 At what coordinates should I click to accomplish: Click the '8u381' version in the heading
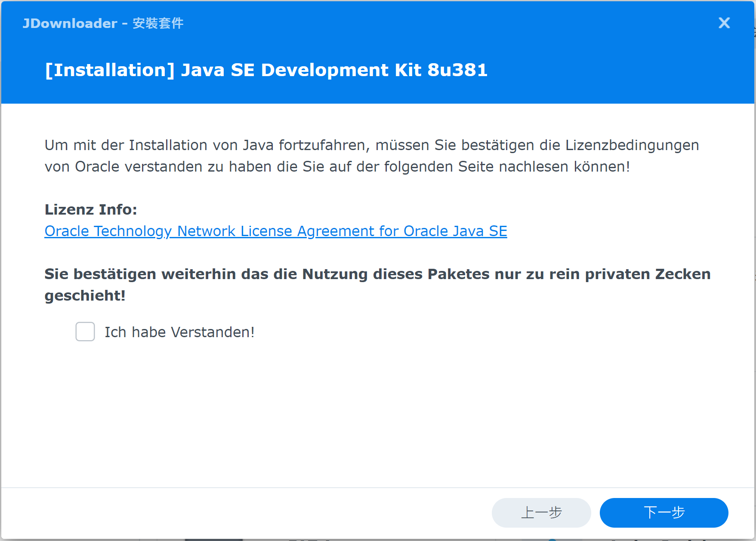[457, 70]
